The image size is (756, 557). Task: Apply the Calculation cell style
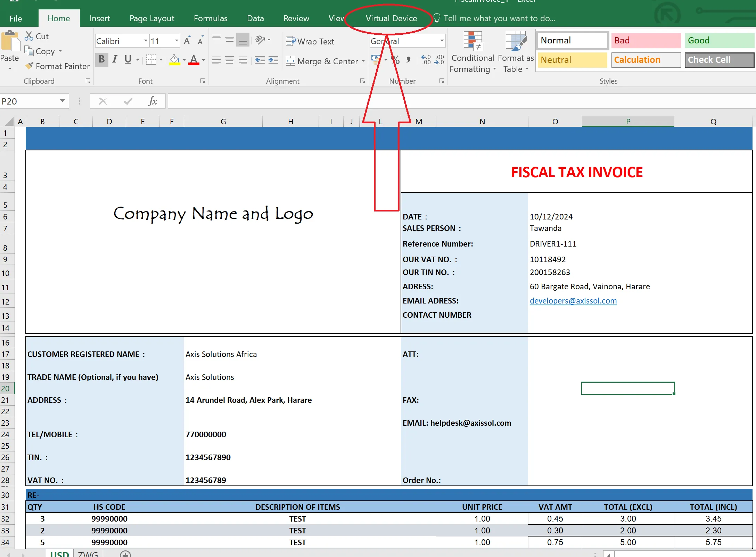pos(646,60)
